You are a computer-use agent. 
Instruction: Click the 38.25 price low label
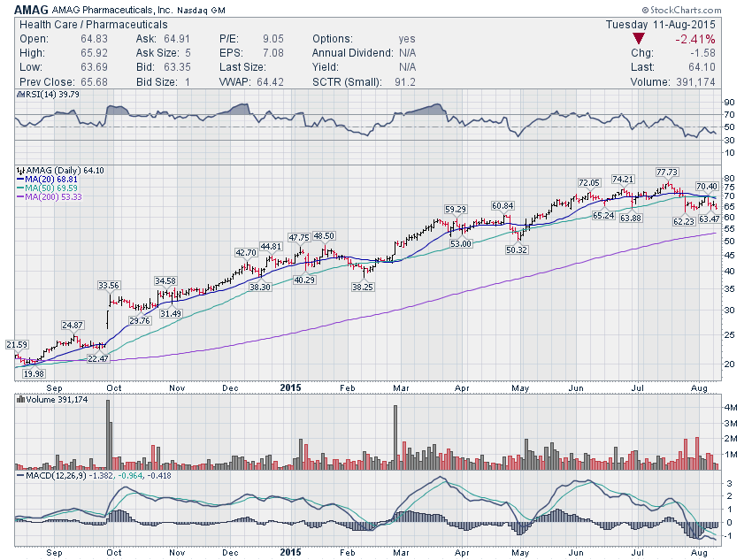click(x=362, y=287)
